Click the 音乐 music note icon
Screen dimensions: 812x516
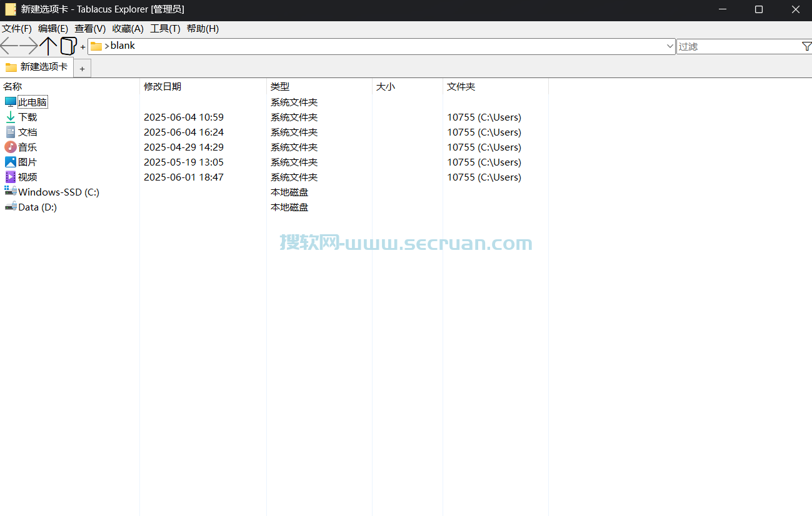point(11,147)
